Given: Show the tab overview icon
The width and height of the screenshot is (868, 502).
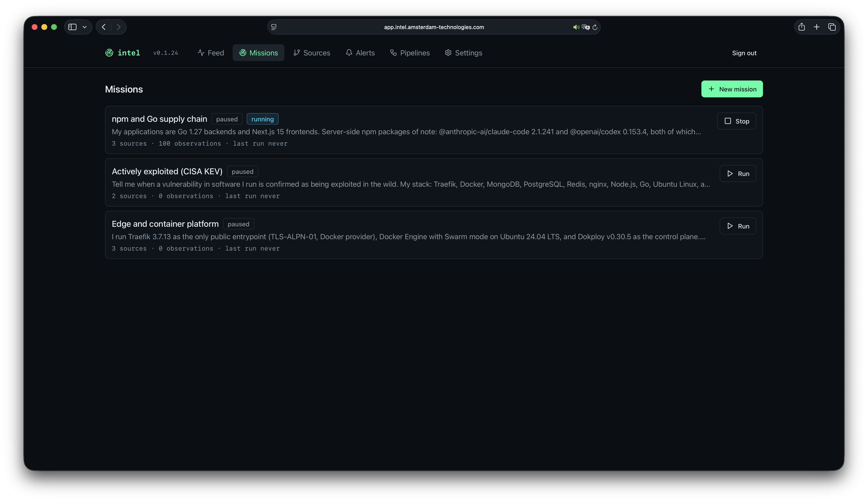Looking at the screenshot, I should point(832,27).
